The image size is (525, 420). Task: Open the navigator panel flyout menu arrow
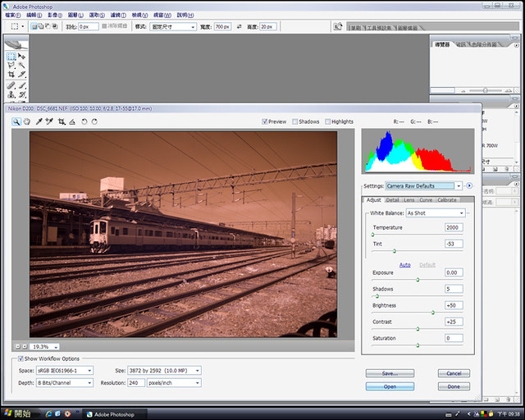coord(516,45)
